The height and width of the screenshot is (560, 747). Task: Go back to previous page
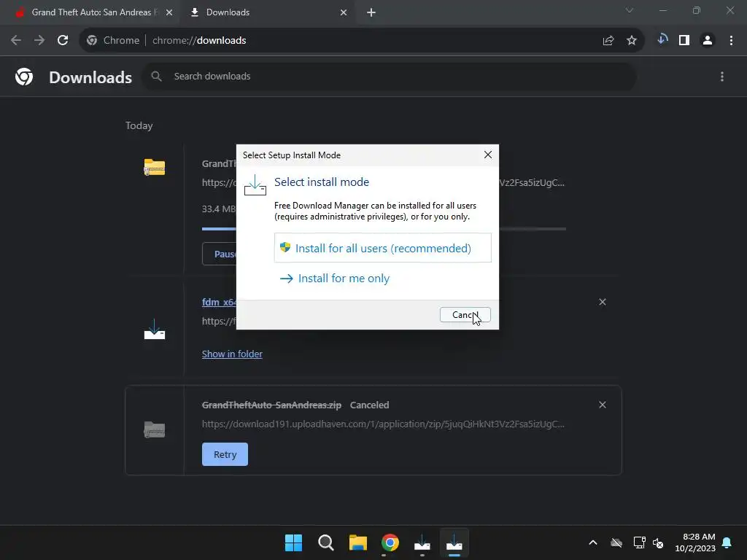point(16,41)
